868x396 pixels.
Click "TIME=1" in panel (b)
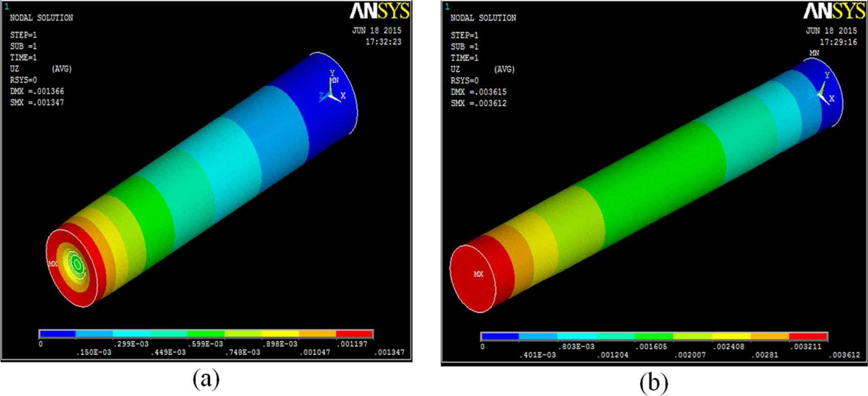point(464,58)
